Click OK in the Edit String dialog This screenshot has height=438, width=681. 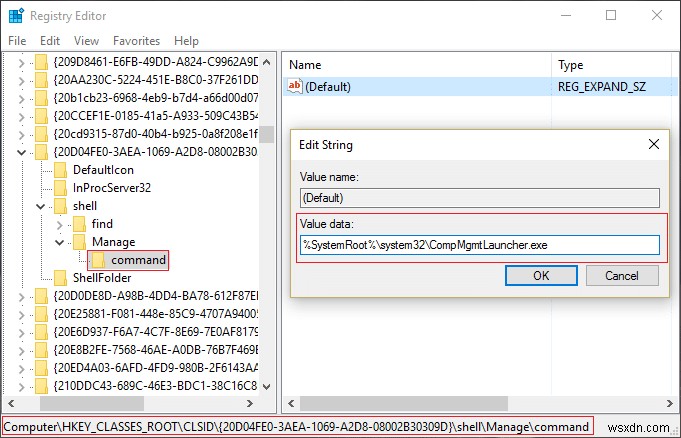click(x=541, y=275)
